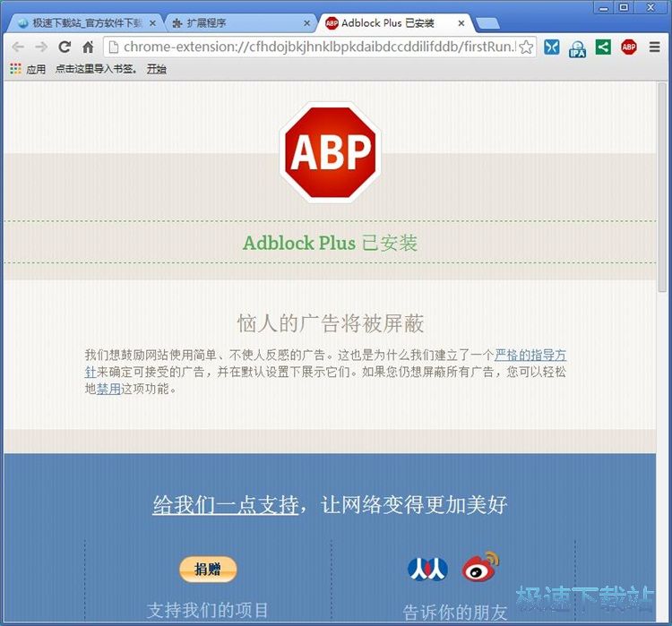
Task: Open the 给我们一点支持 link
Action: coord(226,505)
